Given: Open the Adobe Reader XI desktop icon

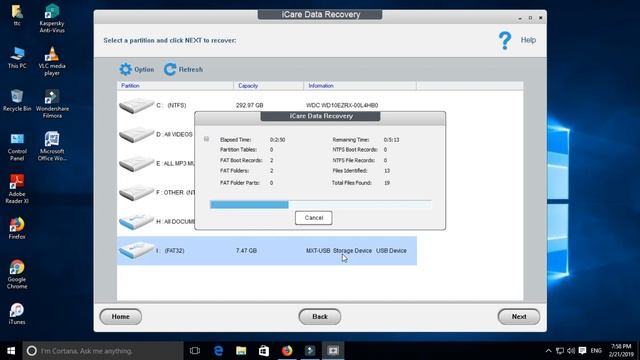Looking at the screenshot, I should pyautogui.click(x=17, y=189).
